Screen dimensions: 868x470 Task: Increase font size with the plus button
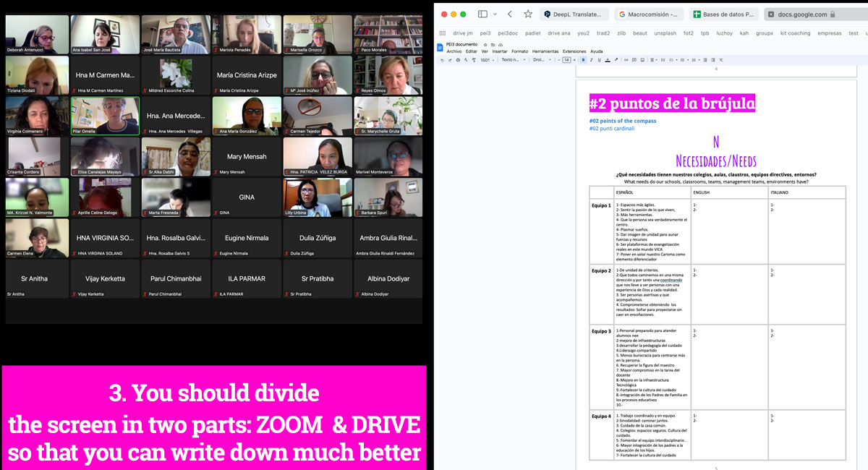coord(575,60)
